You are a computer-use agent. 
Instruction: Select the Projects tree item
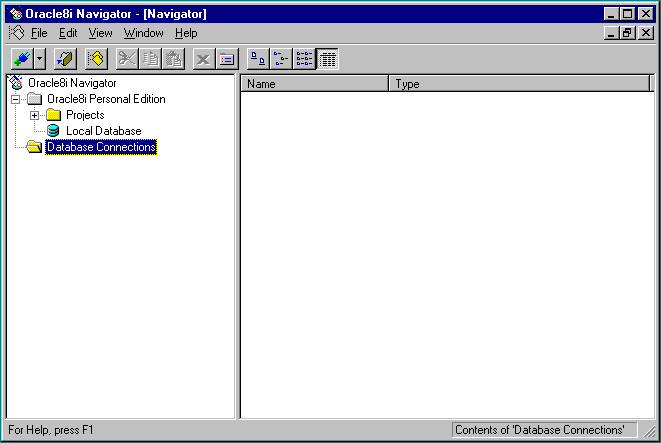[85, 115]
